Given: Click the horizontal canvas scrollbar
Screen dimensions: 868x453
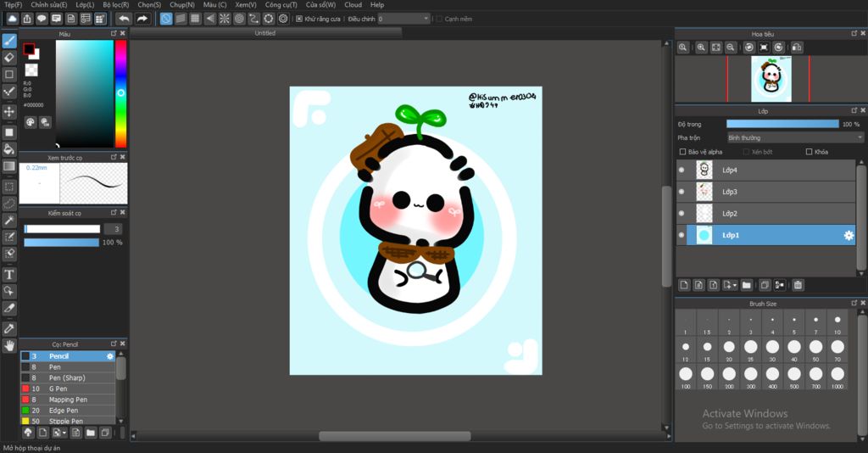Looking at the screenshot, I should pyautogui.click(x=395, y=436).
